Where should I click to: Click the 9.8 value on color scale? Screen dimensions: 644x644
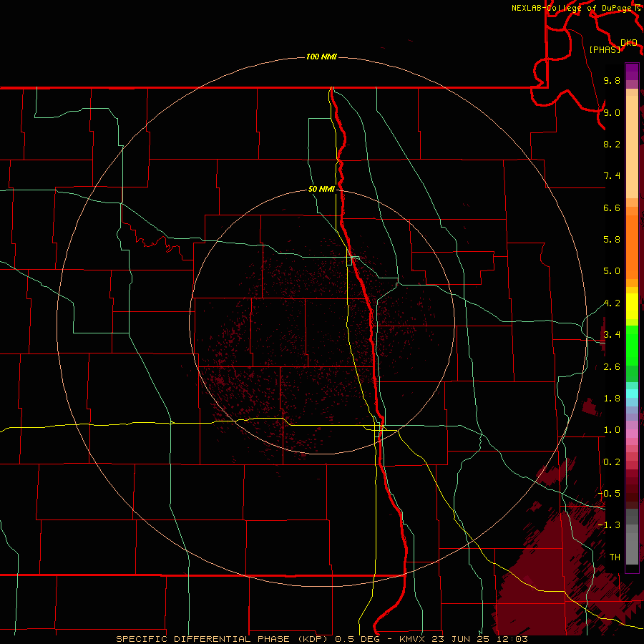(612, 80)
